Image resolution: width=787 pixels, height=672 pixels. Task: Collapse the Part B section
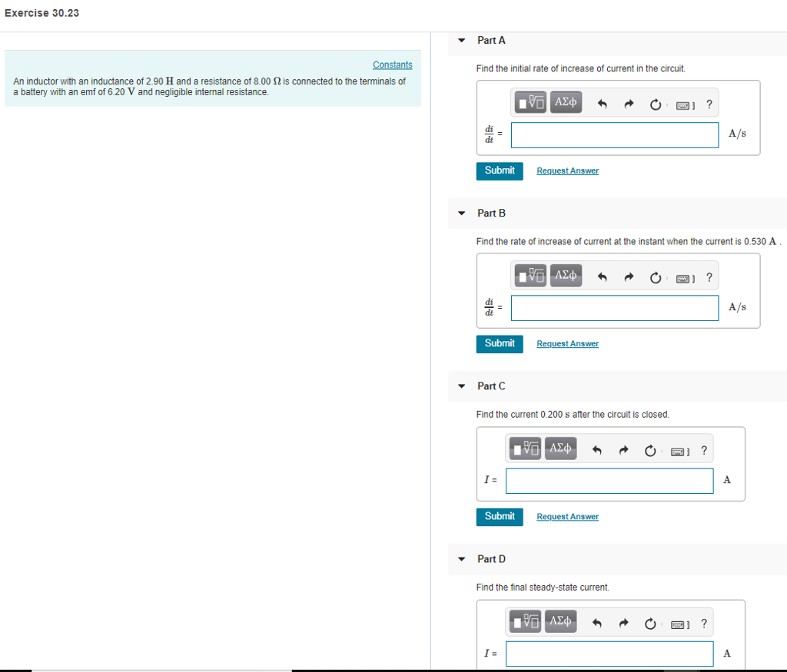tap(462, 214)
